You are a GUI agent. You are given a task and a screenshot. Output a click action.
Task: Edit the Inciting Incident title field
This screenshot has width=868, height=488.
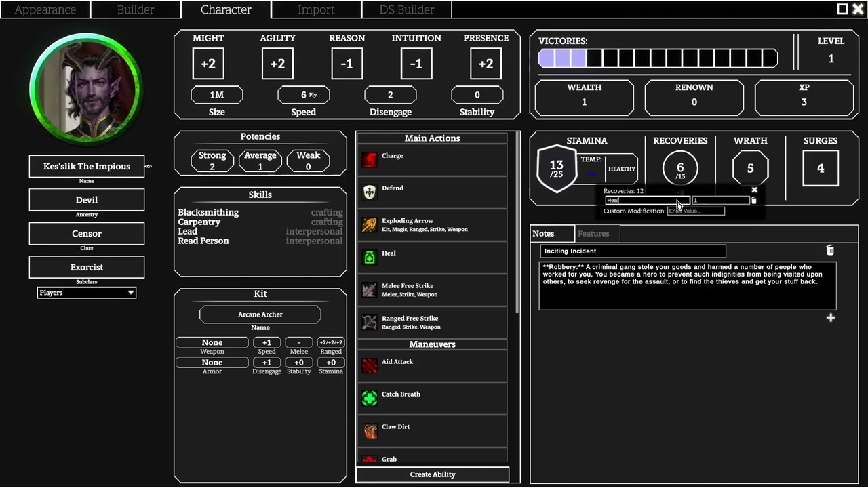[633, 251]
